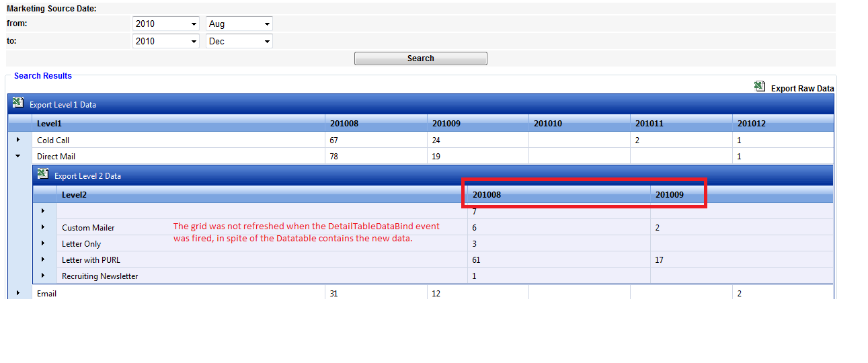
Task: Click the Export Level 1 Data link
Action: tap(63, 105)
